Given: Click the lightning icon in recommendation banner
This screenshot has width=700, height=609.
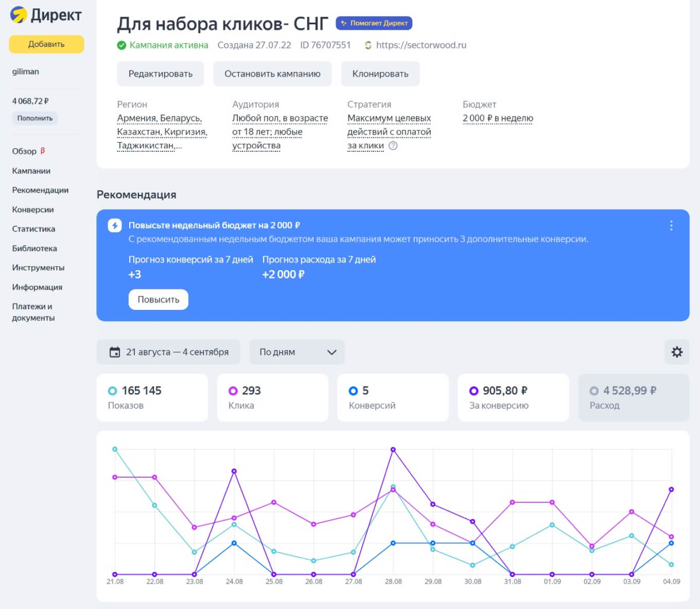Looking at the screenshot, I should coord(115,225).
